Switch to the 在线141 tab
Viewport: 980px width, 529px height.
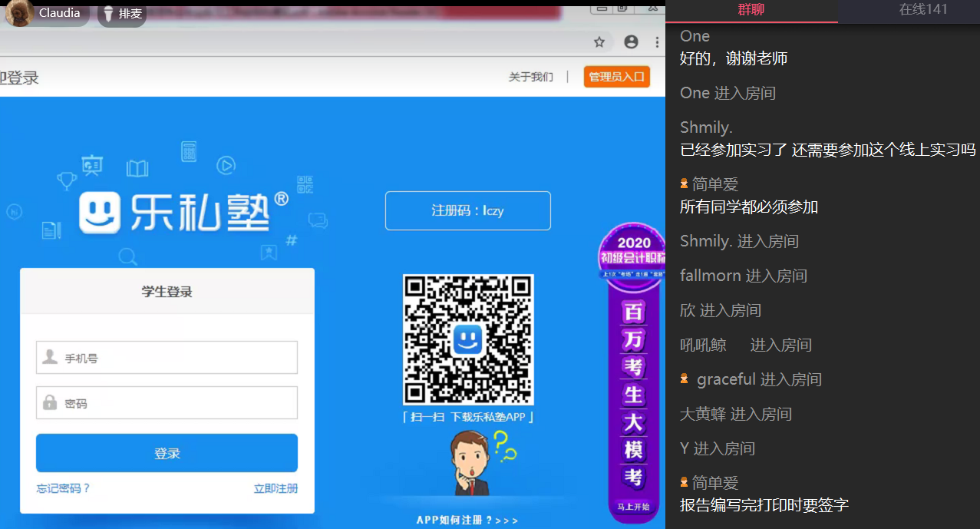click(922, 10)
